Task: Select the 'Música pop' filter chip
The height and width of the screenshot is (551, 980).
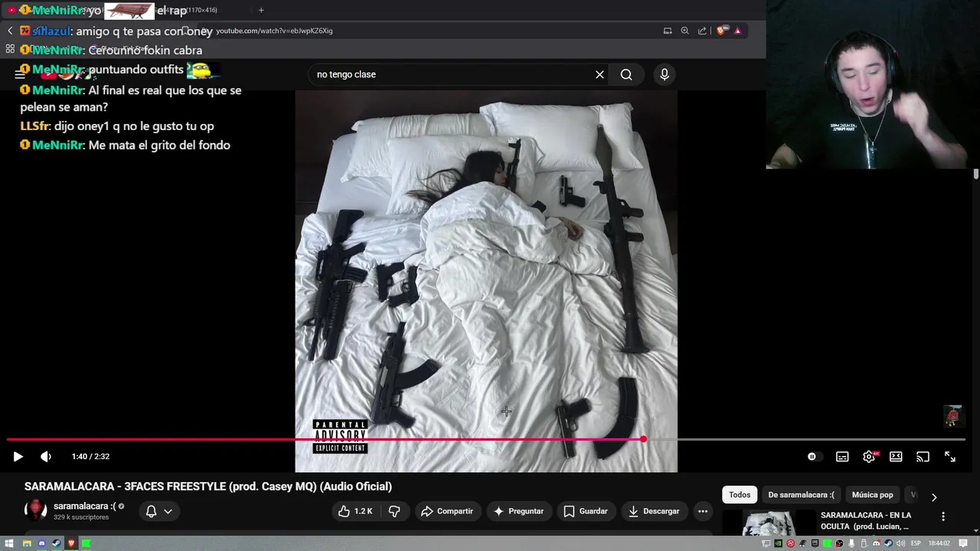Action: [x=872, y=495]
